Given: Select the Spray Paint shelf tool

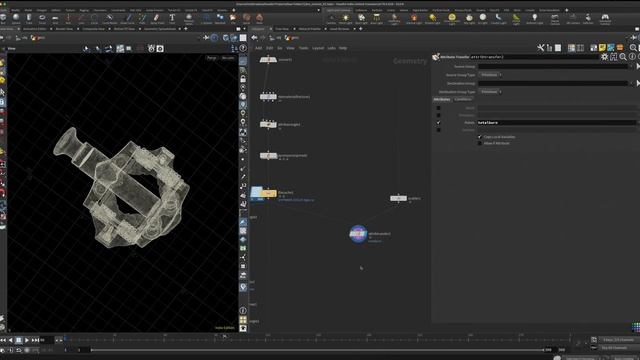Looking at the screenshot, I should coord(156,18).
